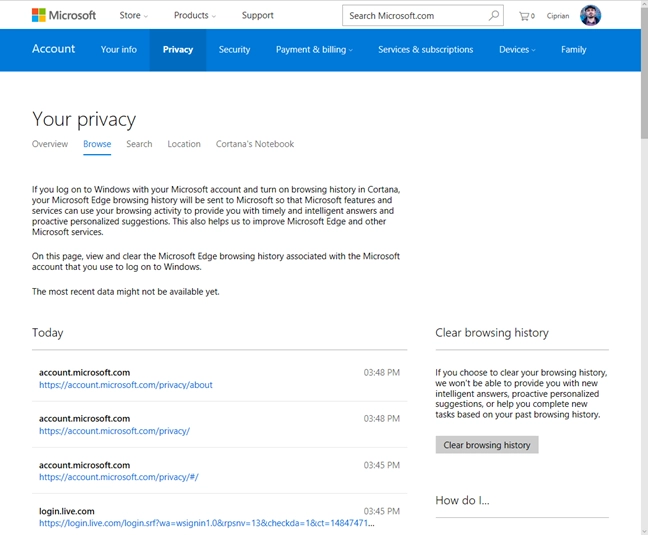Expand the Products dropdown menu
Image resolution: width=648 pixels, height=535 pixels.
(x=195, y=15)
